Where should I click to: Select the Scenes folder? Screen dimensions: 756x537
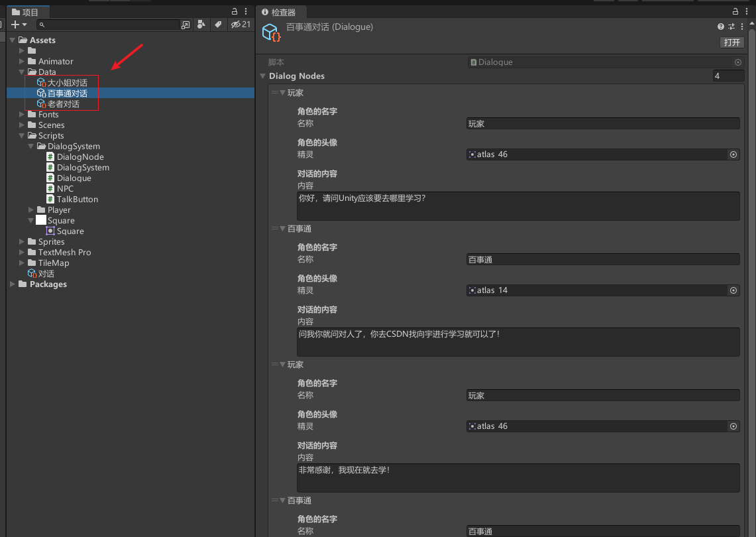52,125
